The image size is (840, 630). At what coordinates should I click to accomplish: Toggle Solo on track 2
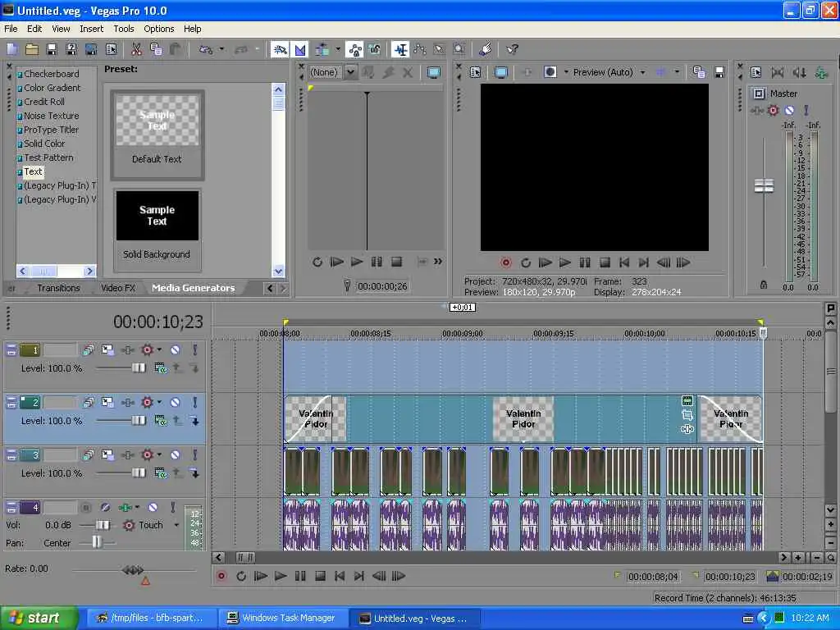[x=195, y=402]
